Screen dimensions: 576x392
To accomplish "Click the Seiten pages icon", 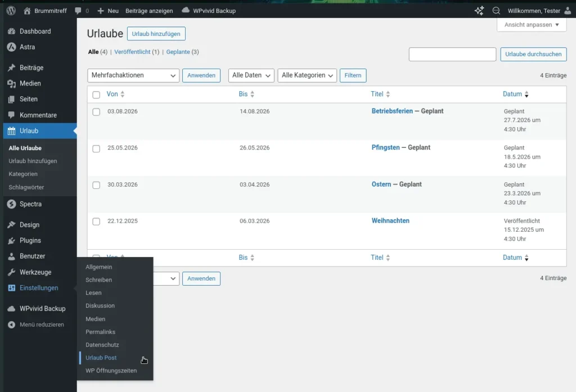I will (11, 99).
